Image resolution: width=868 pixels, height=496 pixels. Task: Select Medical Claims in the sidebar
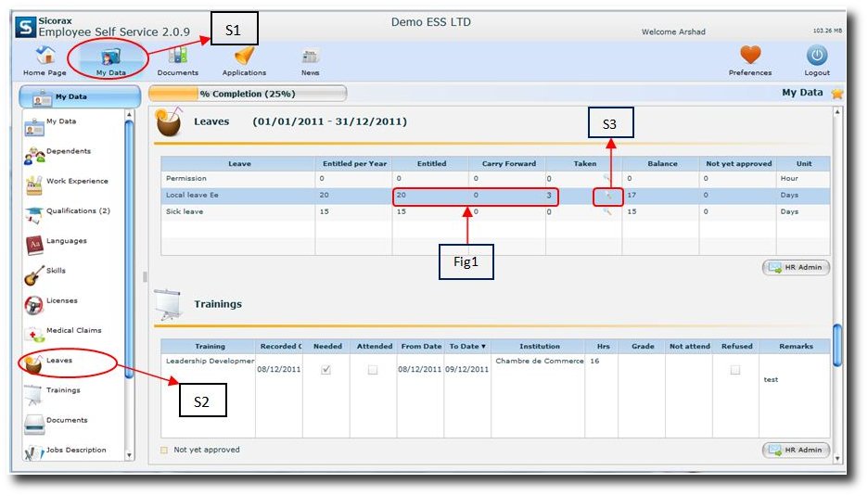(74, 331)
